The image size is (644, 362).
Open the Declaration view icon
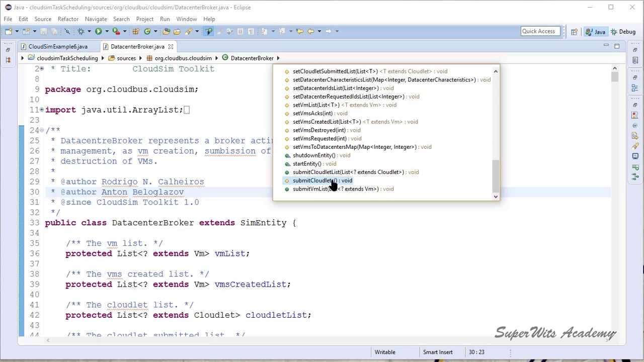[635, 136]
